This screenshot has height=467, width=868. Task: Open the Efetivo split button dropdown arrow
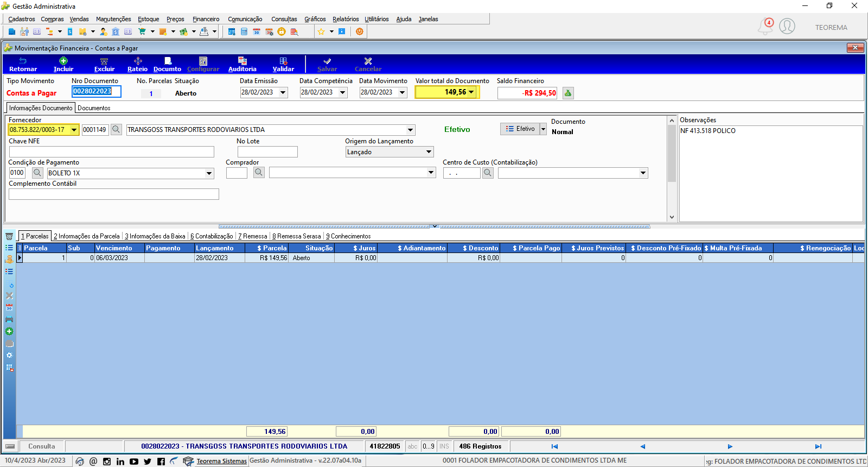click(543, 129)
